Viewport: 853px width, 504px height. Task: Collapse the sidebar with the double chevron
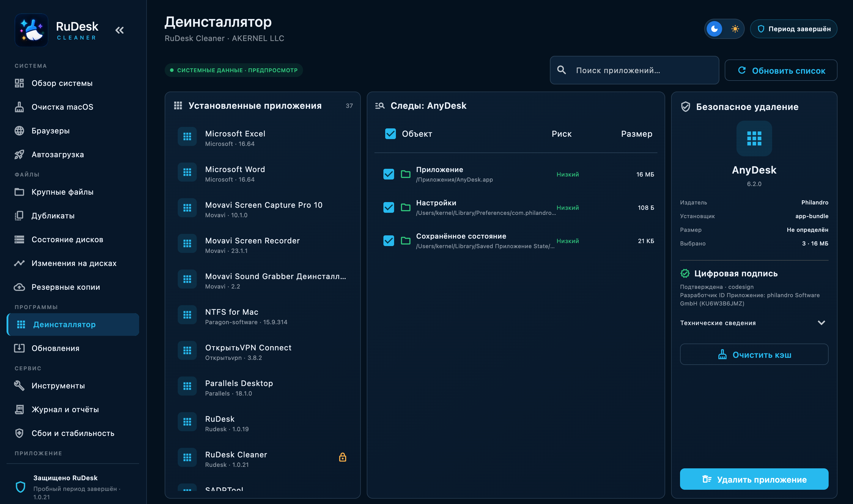119,31
